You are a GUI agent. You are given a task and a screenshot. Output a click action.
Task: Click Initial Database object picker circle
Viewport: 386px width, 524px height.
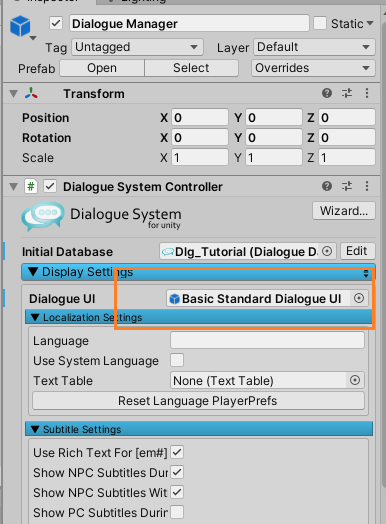(327, 251)
